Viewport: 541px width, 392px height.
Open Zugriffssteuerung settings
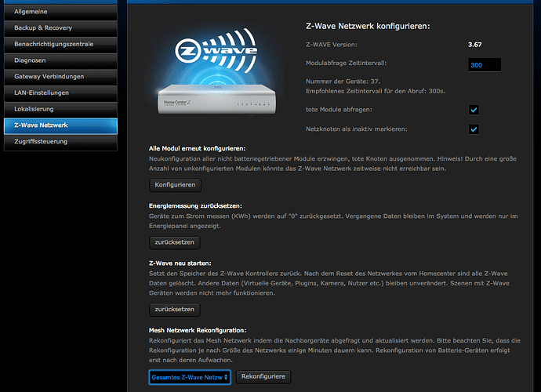[x=60, y=142]
